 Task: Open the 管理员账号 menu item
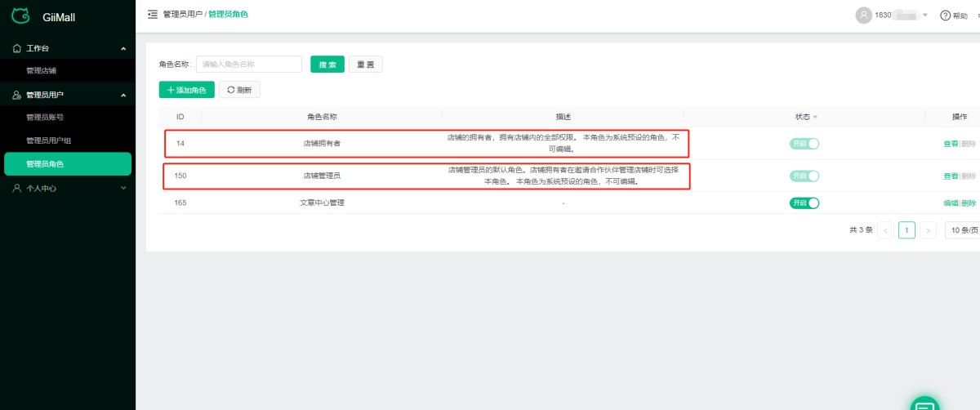45,118
